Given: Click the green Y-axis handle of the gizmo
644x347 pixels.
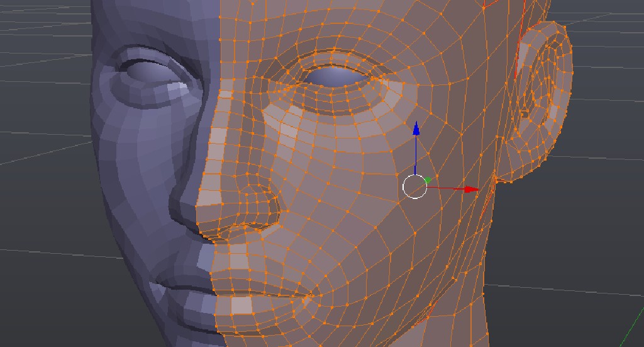Looking at the screenshot, I should [x=428, y=181].
